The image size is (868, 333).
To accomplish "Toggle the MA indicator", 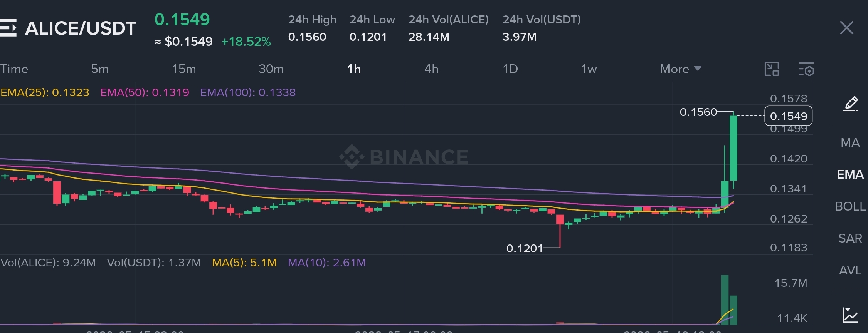I will [850, 142].
